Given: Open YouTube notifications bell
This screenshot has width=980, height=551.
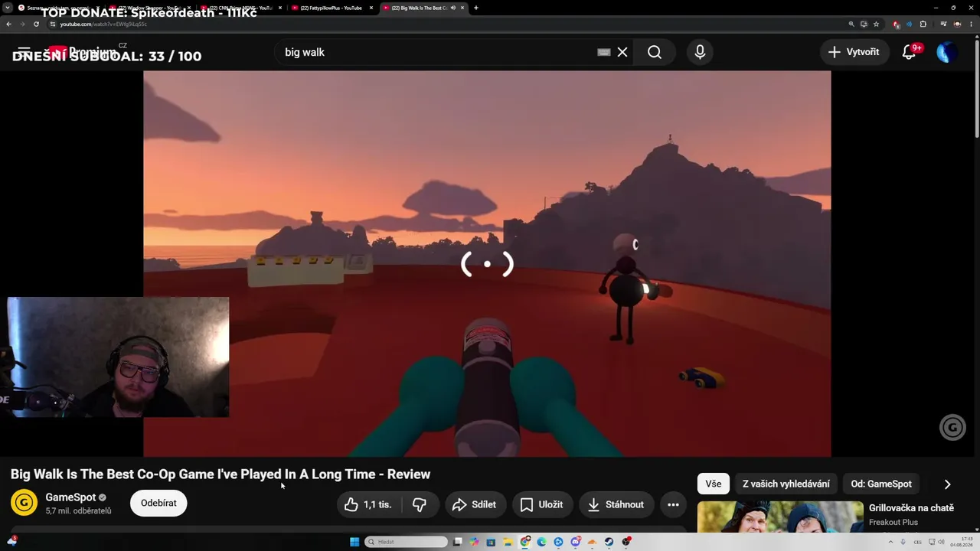Looking at the screenshot, I should (909, 52).
